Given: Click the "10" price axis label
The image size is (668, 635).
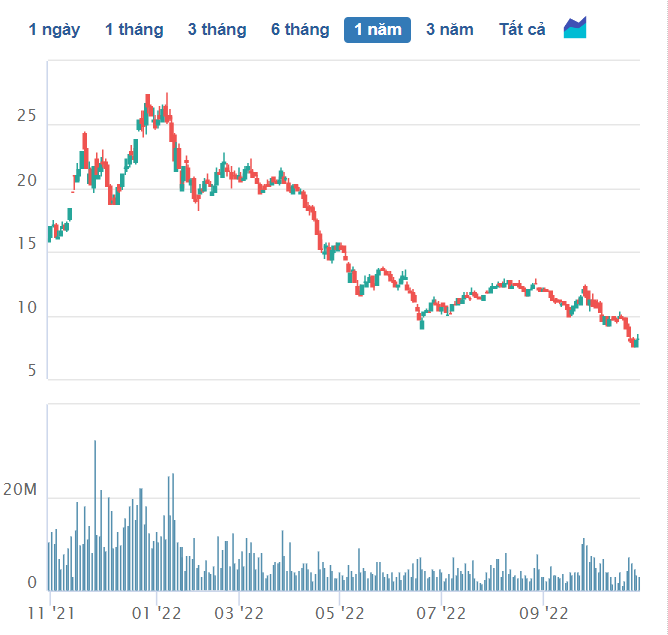Looking at the screenshot, I should [x=26, y=309].
